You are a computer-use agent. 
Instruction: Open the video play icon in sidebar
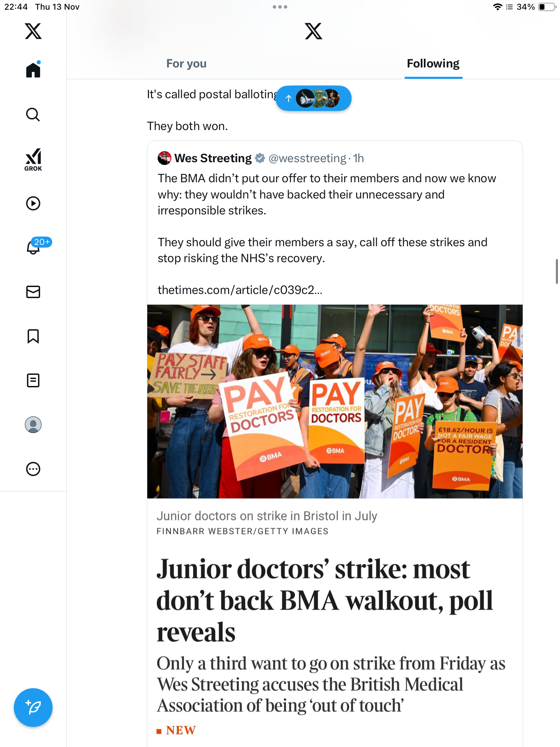coord(33,203)
